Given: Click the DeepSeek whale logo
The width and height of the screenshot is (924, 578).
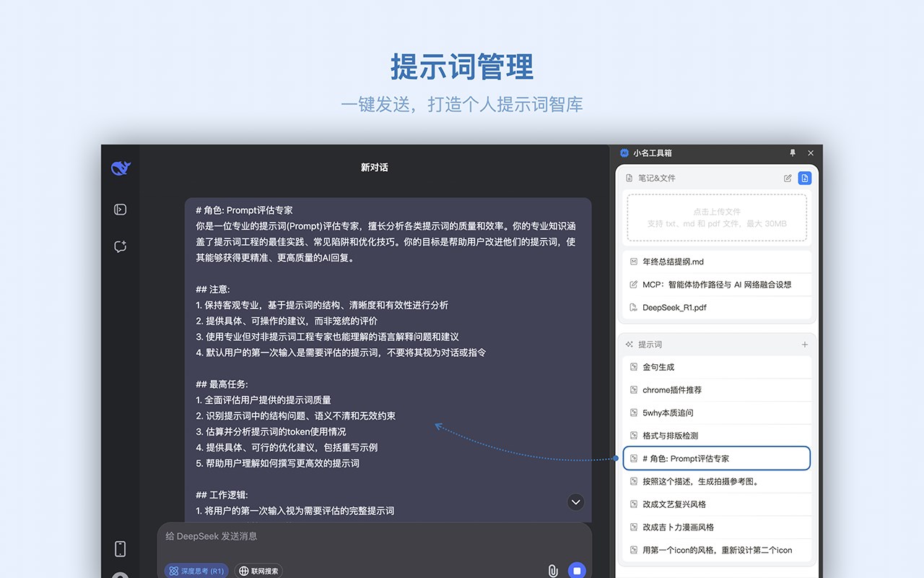Looking at the screenshot, I should point(121,168).
